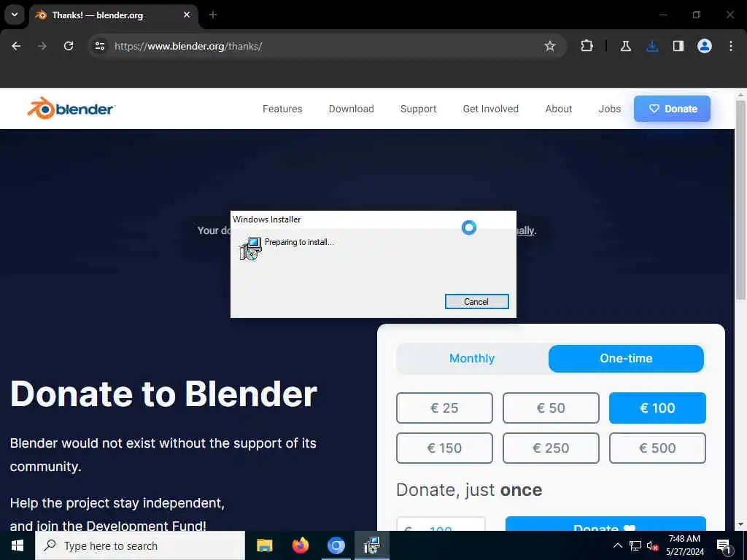Select the € 150 amount
Image resolution: width=747 pixels, height=560 pixels.
[x=444, y=448]
